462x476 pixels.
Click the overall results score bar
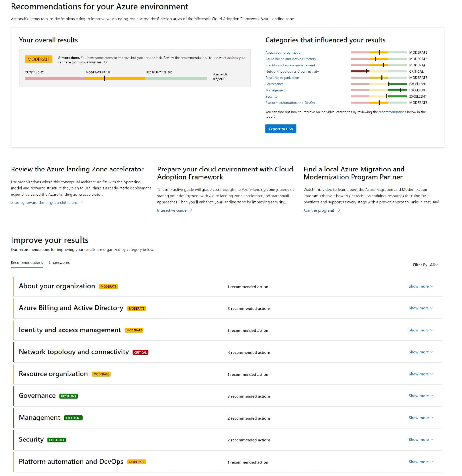pos(116,78)
